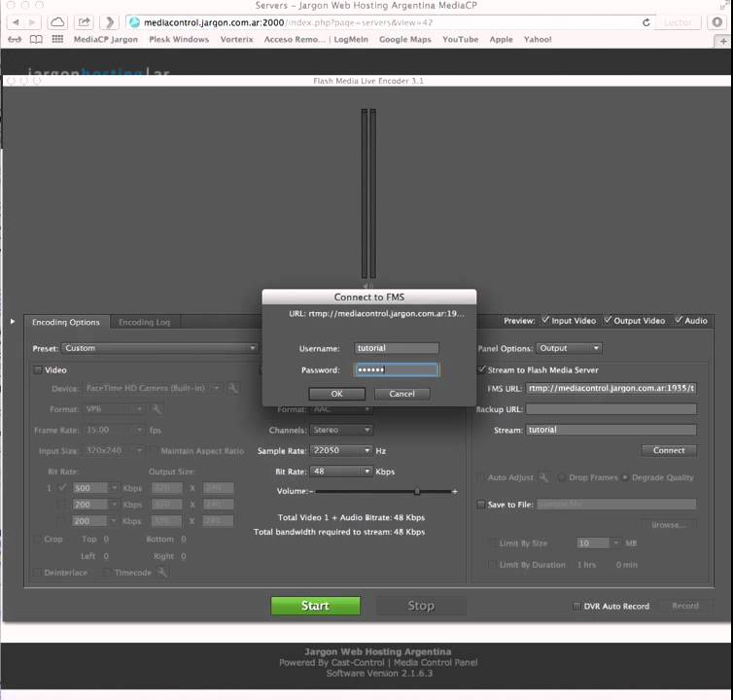The width and height of the screenshot is (733, 700).
Task: Click the Safari back arrow
Action: pos(16,22)
